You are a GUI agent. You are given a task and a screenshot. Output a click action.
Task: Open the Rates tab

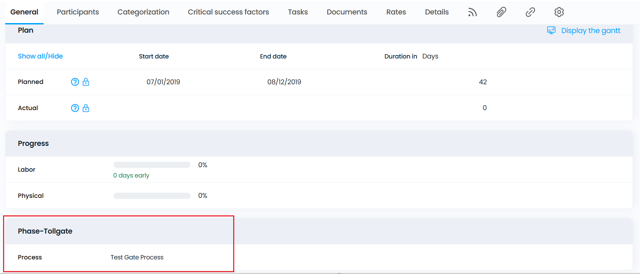pyautogui.click(x=396, y=12)
